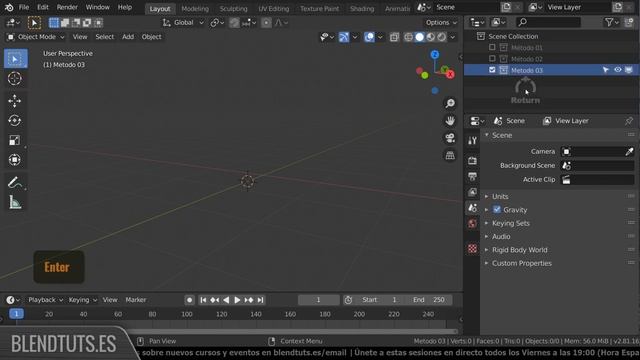Screen dimensions: 640x360
Task: Play the timeline animation
Action: pyautogui.click(x=237, y=300)
